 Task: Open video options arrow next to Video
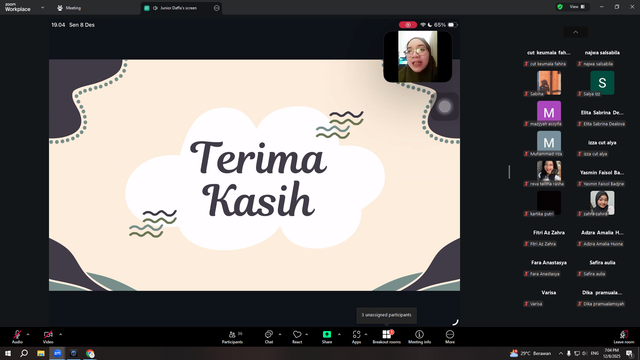tap(60, 334)
